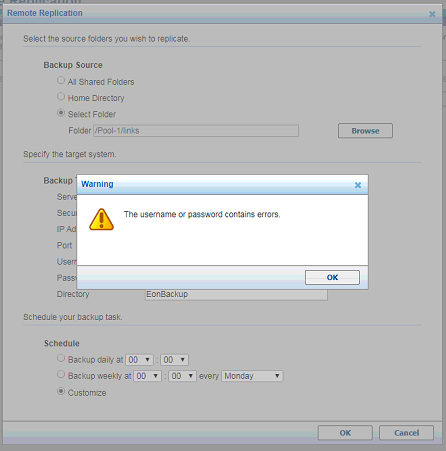446x451 pixels.
Task: Select the Backup weekly at radio button
Action: click(x=61, y=374)
